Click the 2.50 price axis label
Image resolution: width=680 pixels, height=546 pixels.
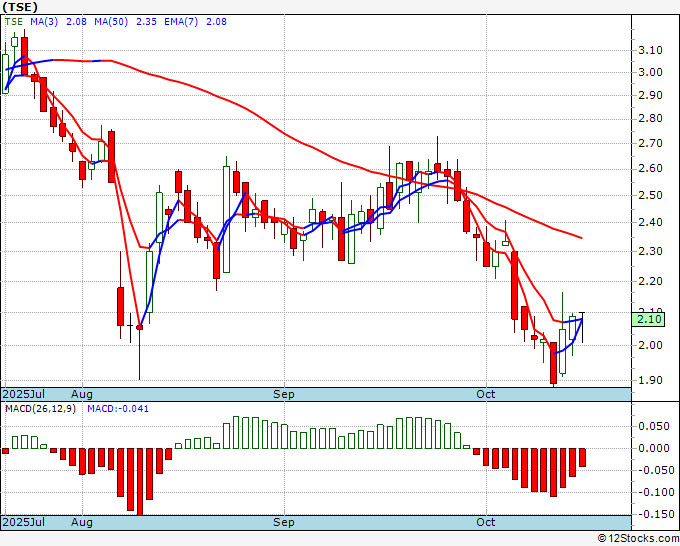(651, 195)
